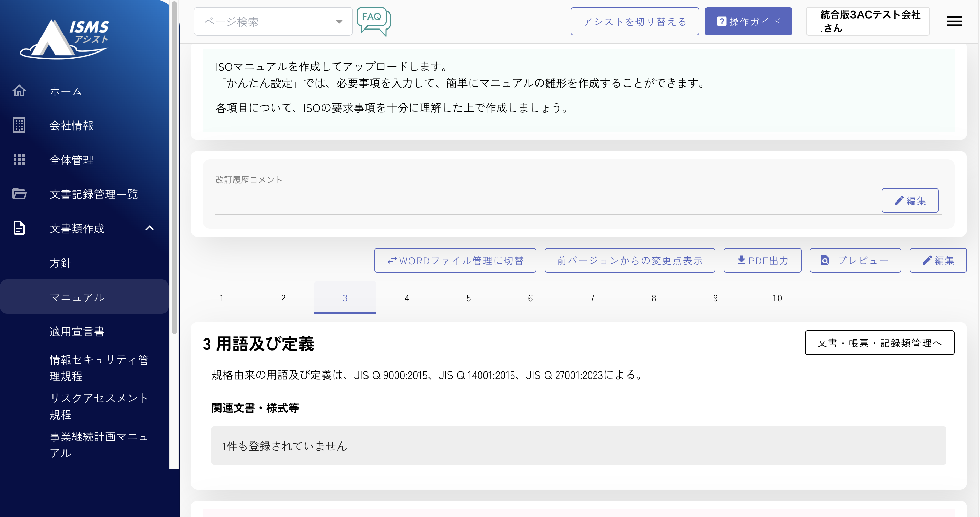Click the grid icon for 全体管理
The image size is (980, 517).
click(19, 160)
